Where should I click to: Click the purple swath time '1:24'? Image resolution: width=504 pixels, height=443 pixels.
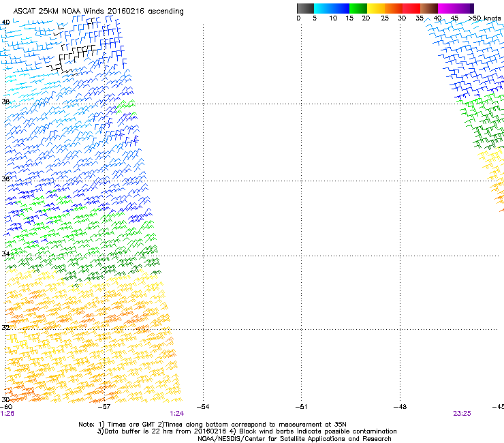tap(177, 414)
